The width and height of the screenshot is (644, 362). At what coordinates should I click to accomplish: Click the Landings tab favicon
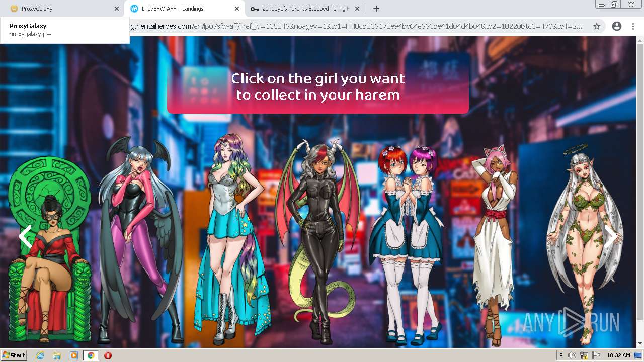134,9
